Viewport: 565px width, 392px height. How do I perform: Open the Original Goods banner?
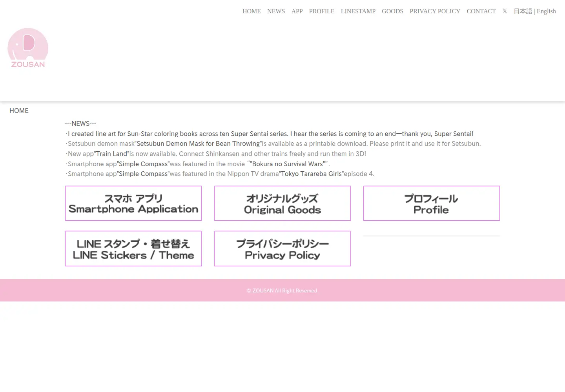(282, 203)
